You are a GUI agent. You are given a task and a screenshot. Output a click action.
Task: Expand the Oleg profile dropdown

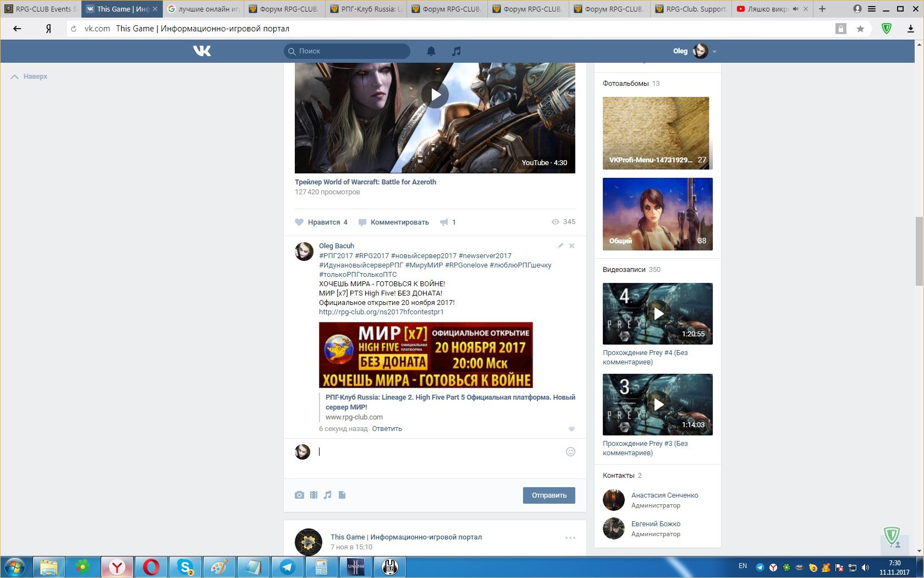[714, 51]
